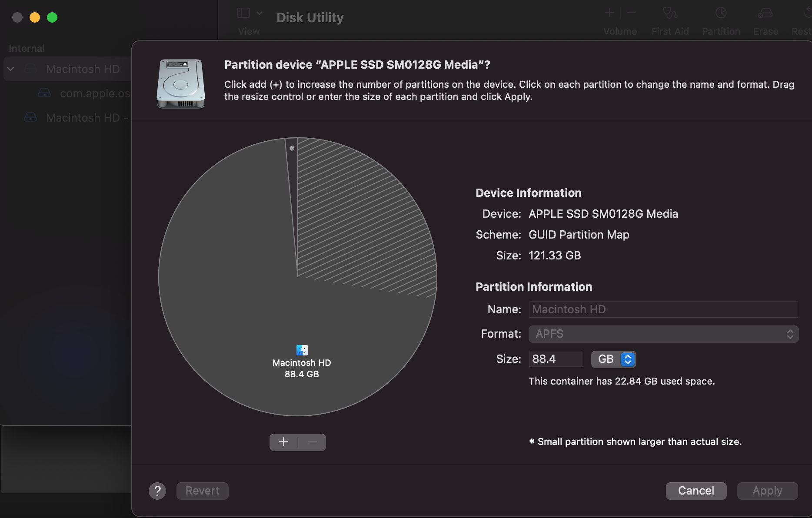
Task: Click the First Aid toolbar icon
Action: (670, 13)
